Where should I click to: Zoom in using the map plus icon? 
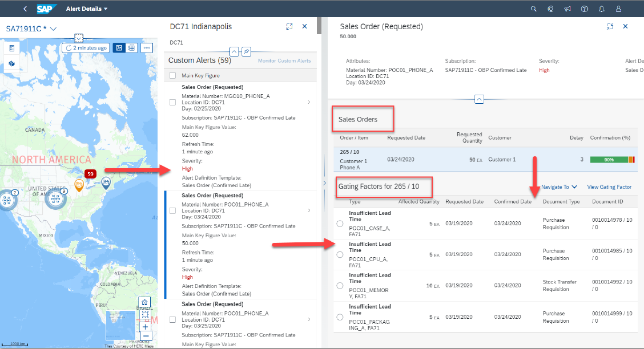[144, 327]
